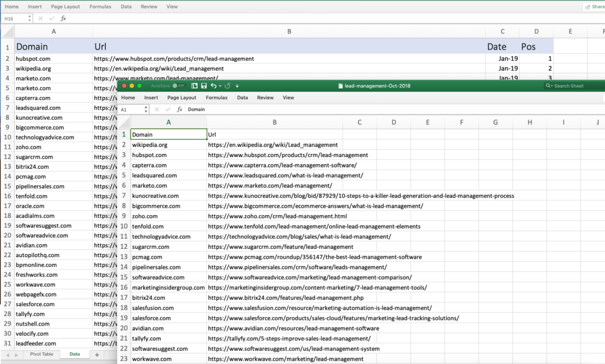Expand the Undo history dropdown arrow

click(220, 86)
